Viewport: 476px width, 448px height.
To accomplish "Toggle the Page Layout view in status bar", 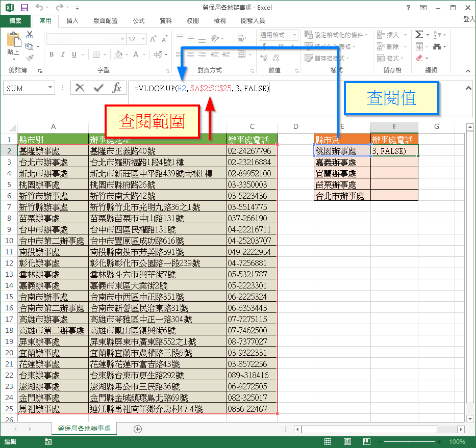I will pyautogui.click(x=347, y=441).
